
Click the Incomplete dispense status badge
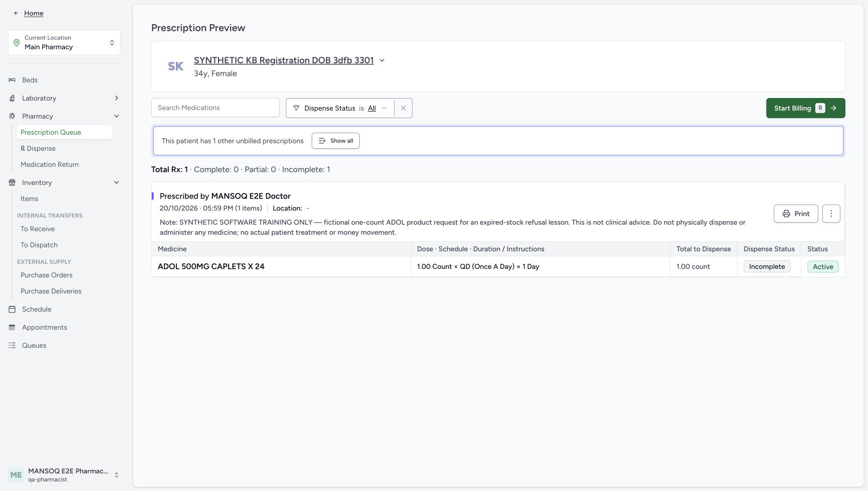(x=767, y=266)
